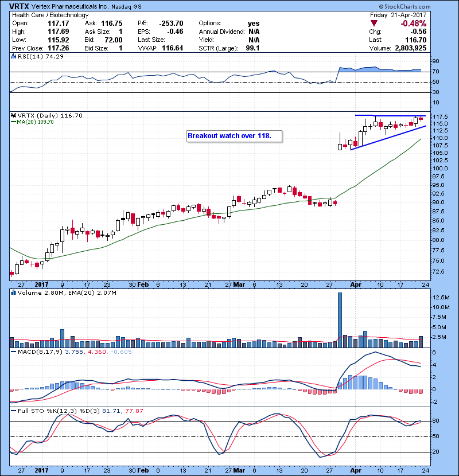The image size is (459, 476).
Task: Click the Vertex Pharmaceuticals Inc. company name
Action: [x=70, y=6]
